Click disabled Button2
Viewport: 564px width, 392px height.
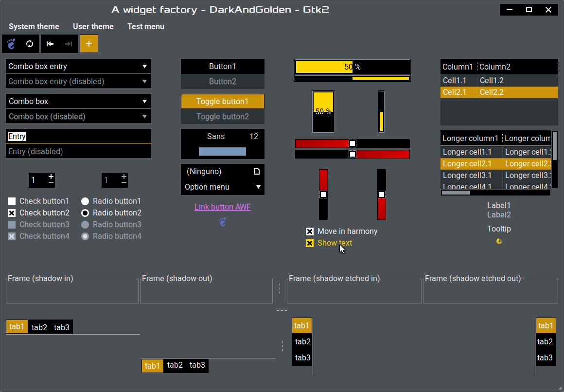click(x=223, y=81)
